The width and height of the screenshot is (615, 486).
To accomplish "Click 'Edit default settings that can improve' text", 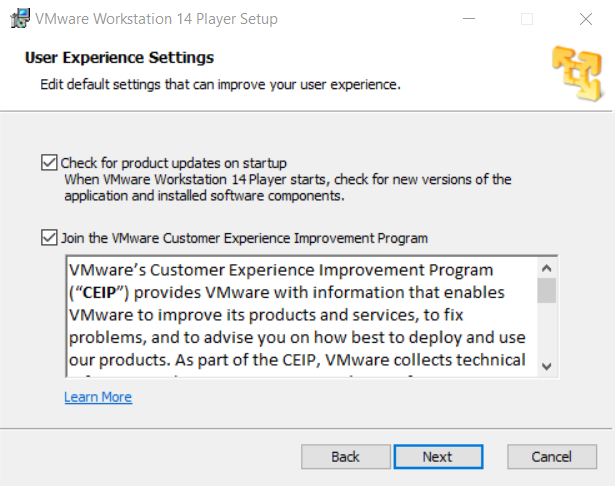I will (x=154, y=84).
